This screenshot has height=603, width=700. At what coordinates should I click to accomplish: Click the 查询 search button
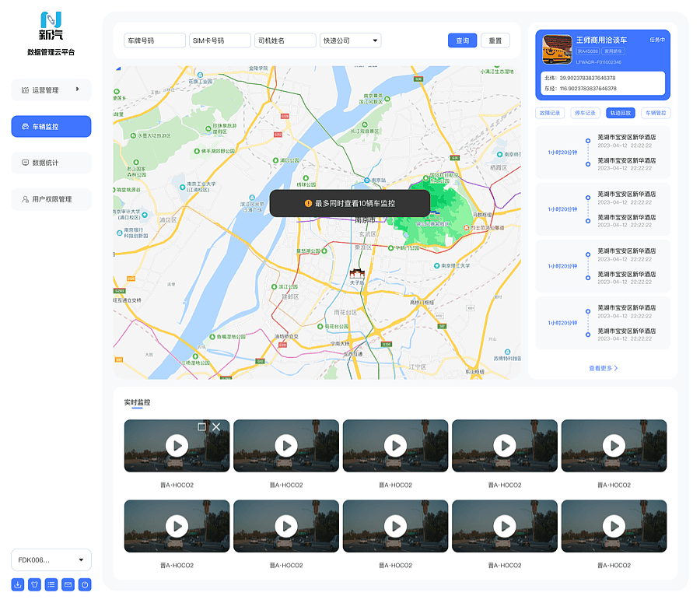[462, 40]
